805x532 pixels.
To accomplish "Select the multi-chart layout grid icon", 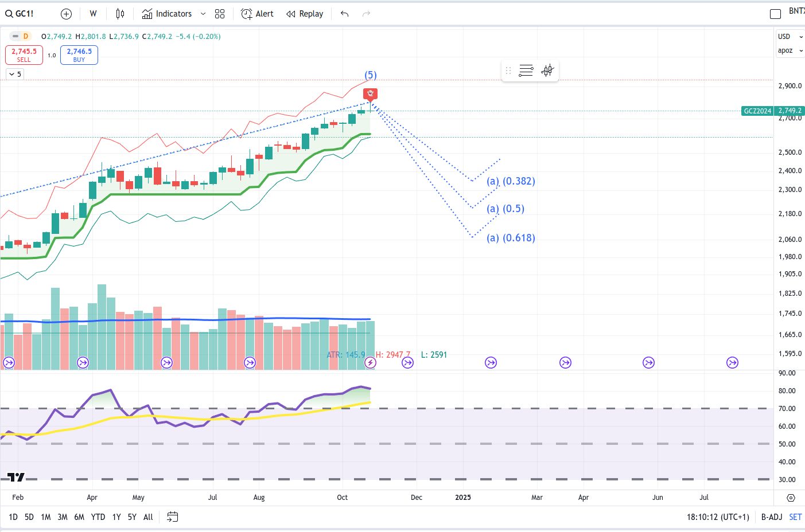I will coord(220,13).
